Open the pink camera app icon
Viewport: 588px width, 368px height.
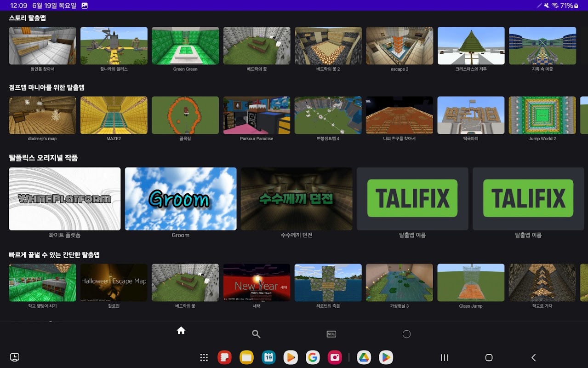tap(335, 357)
